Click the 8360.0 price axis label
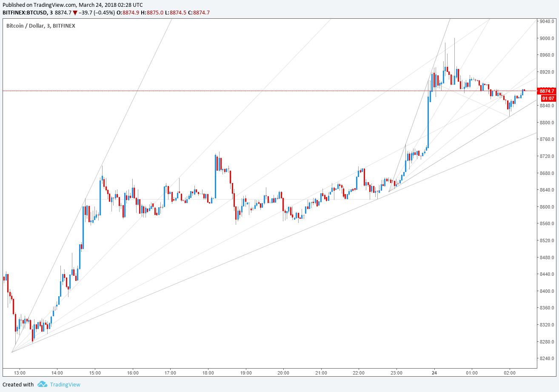 547,308
